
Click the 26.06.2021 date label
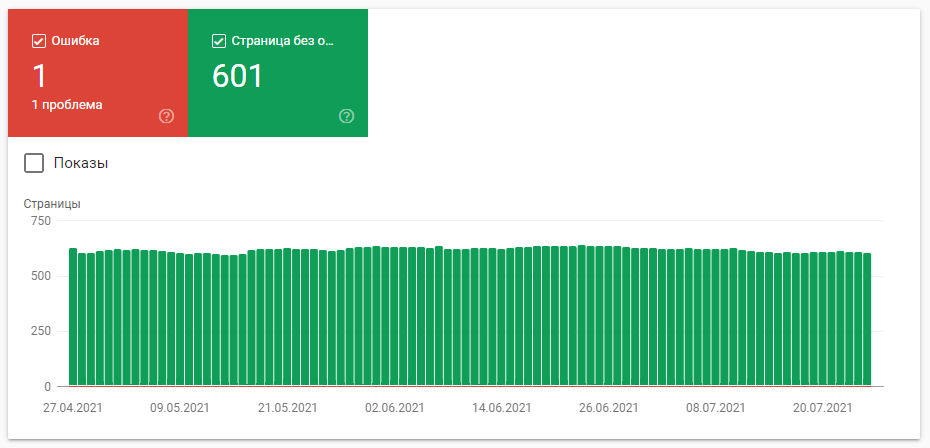coord(609,408)
